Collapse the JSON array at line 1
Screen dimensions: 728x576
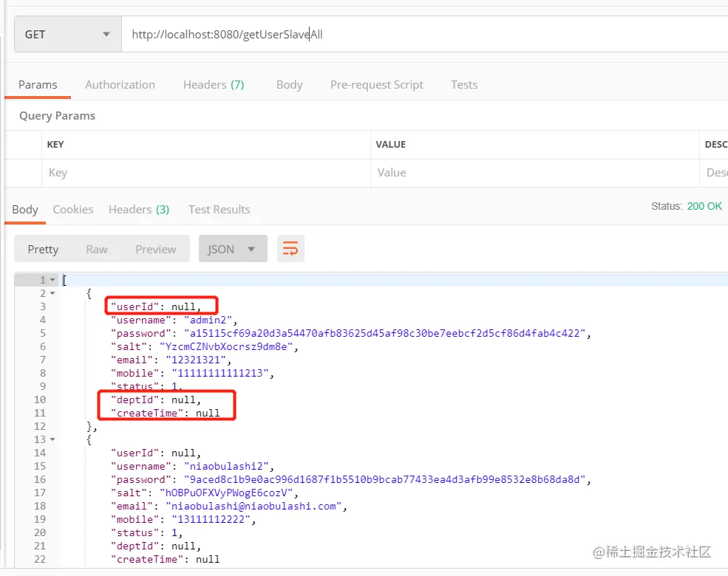click(x=52, y=280)
